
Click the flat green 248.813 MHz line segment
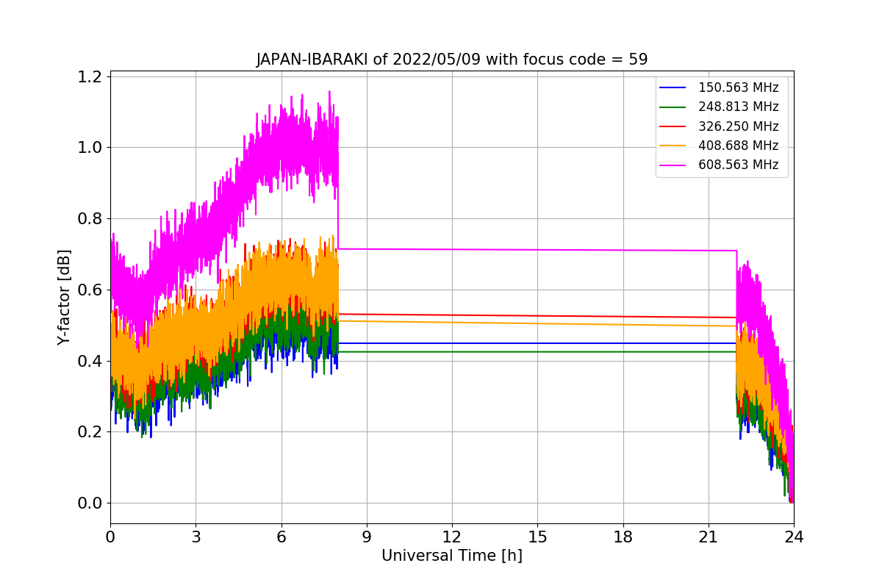click(x=537, y=351)
